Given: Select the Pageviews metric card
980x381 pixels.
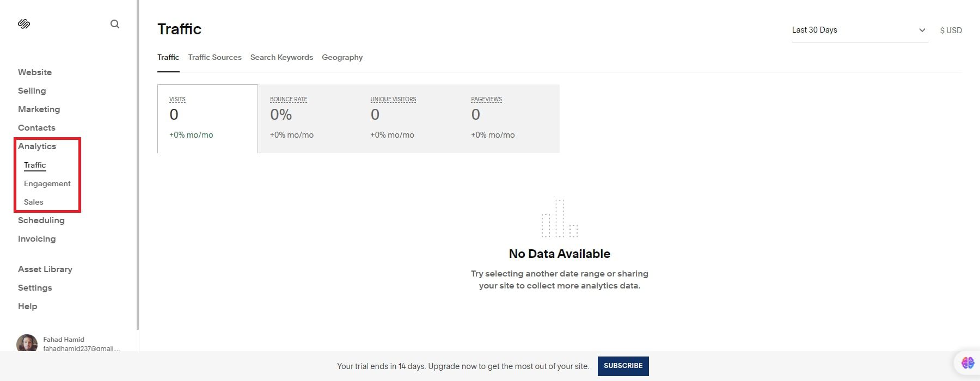Looking at the screenshot, I should click(510, 119).
